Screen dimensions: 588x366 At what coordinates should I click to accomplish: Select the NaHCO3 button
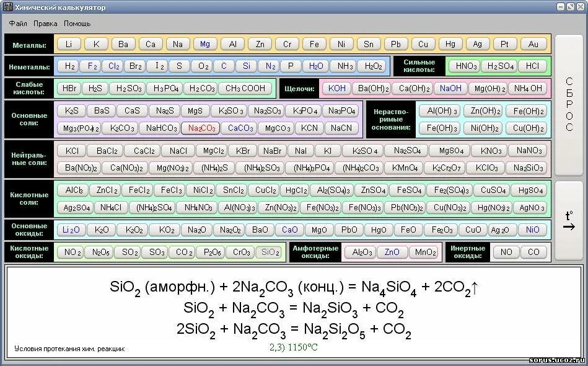161,128
